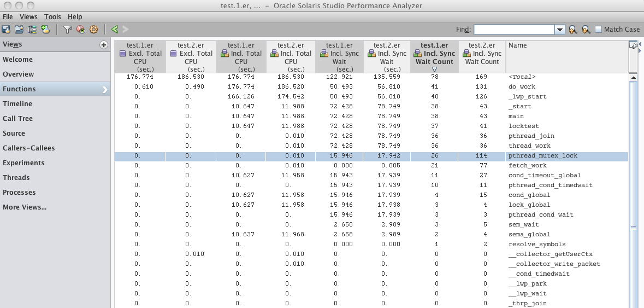Image resolution: width=644 pixels, height=308 pixels.
Task: Open settings with the gear icon
Action: pos(93,29)
